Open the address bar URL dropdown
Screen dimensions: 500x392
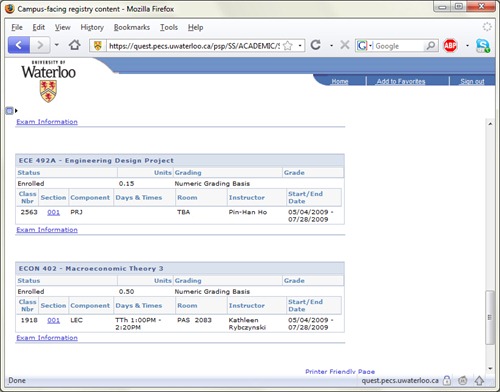tap(300, 46)
